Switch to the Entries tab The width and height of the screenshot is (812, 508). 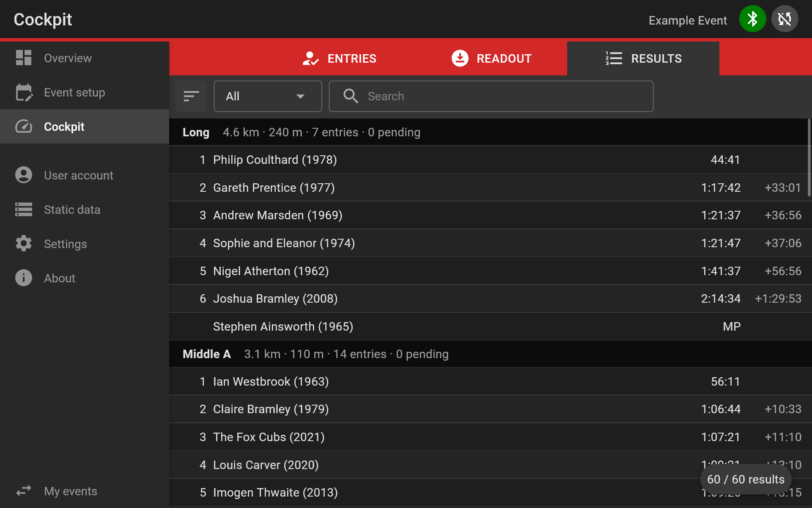pyautogui.click(x=339, y=58)
